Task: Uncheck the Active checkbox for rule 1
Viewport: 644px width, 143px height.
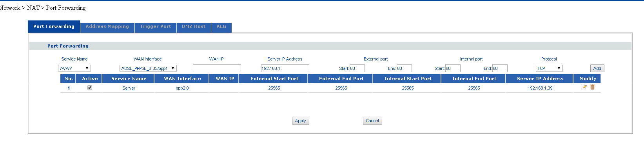Action: click(90, 88)
